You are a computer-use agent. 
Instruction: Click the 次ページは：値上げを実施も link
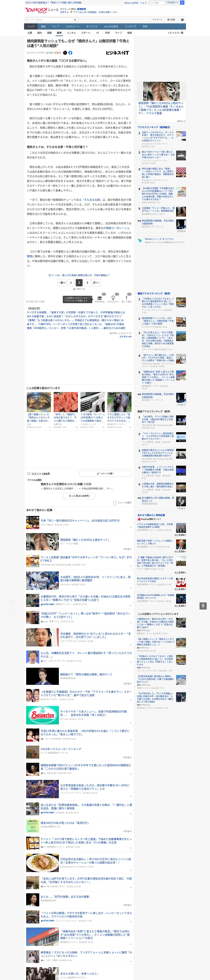79,275
